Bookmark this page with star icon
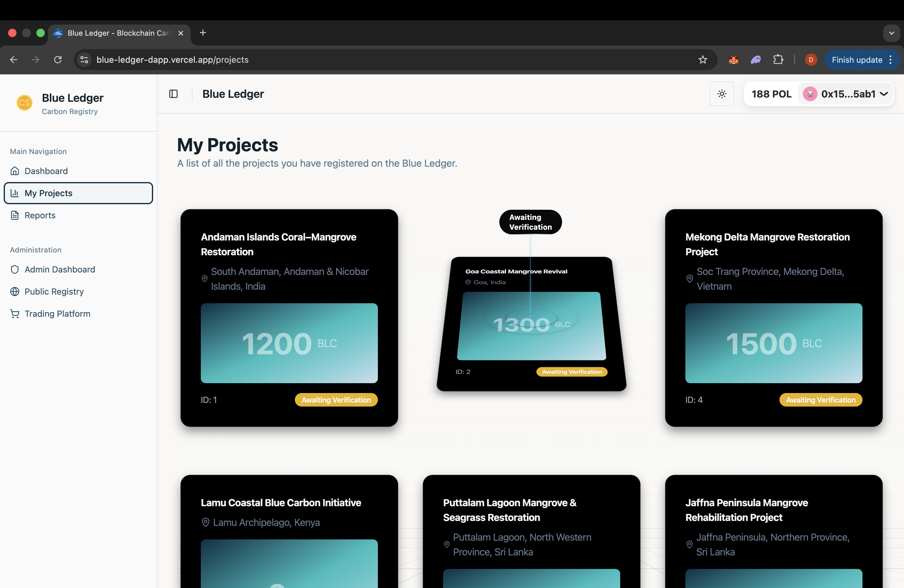This screenshot has width=904, height=588. pos(703,60)
